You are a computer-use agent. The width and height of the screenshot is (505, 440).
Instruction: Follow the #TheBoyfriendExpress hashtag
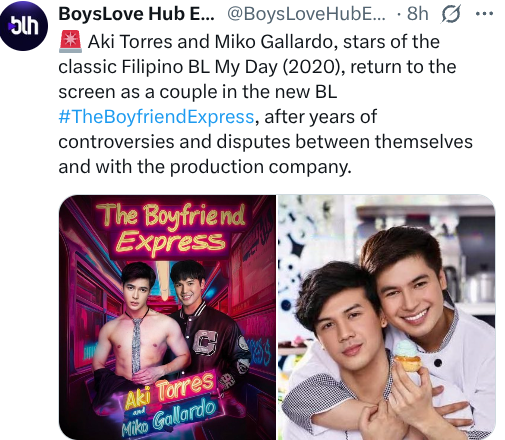(156, 117)
